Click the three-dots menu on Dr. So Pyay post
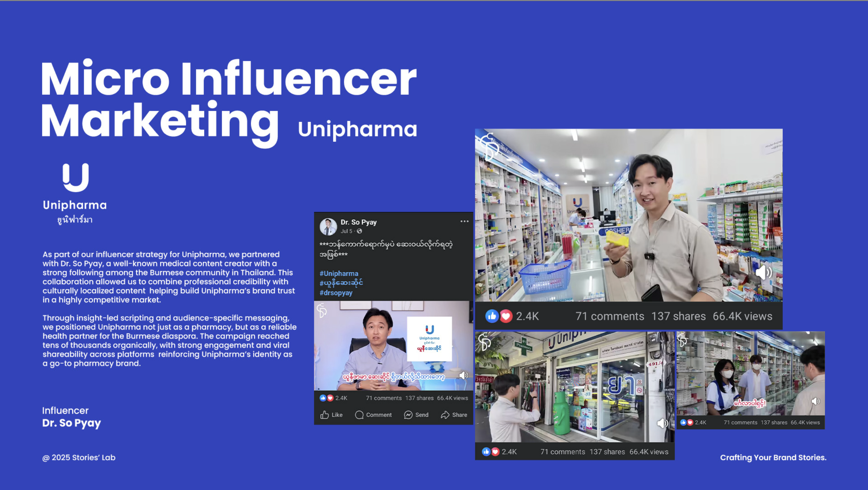The height and width of the screenshot is (490, 868). pyautogui.click(x=464, y=221)
